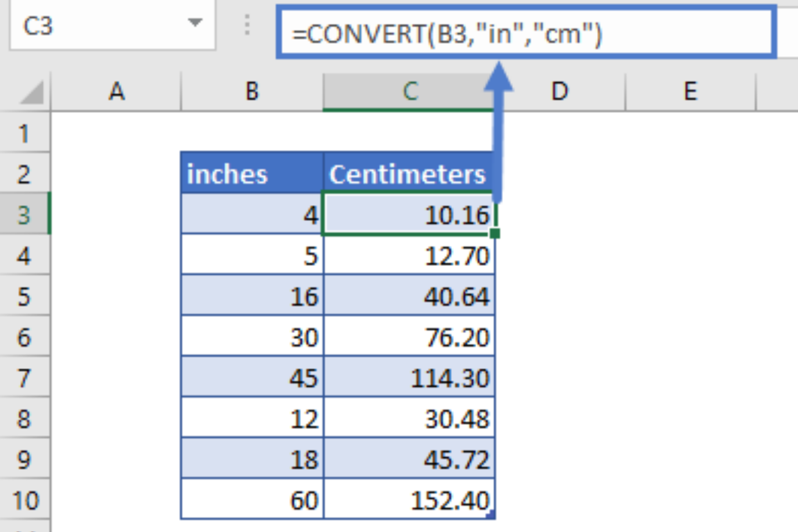
Task: Click the inches header cell
Action: (252, 174)
